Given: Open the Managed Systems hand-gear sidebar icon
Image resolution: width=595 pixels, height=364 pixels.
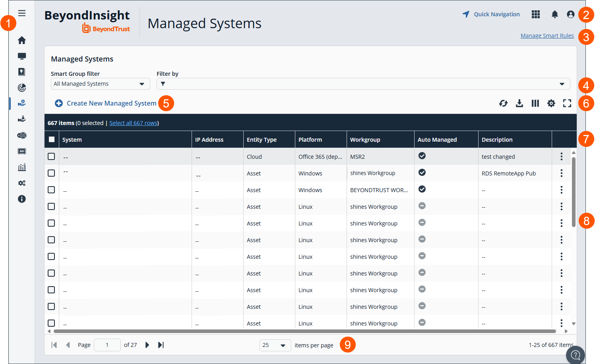Looking at the screenshot, I should (22, 103).
